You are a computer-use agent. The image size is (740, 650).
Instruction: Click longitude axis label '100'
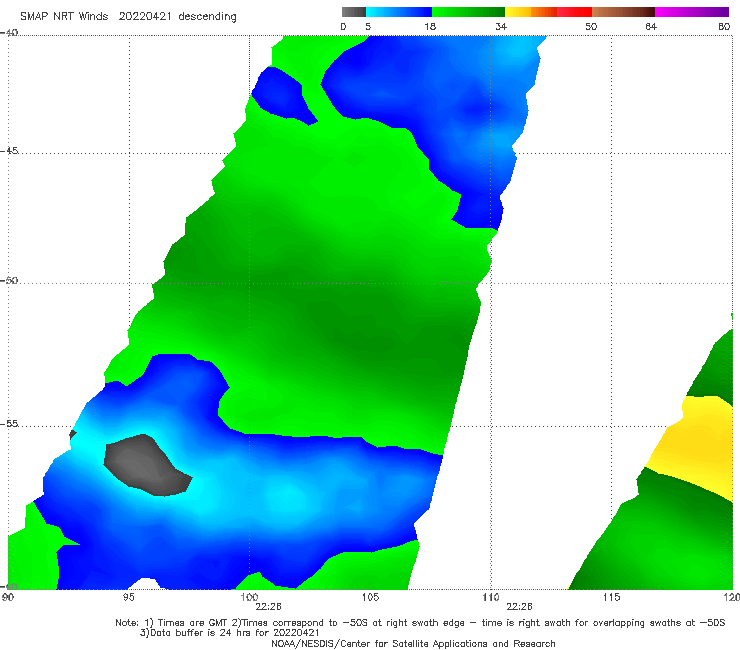tap(249, 598)
